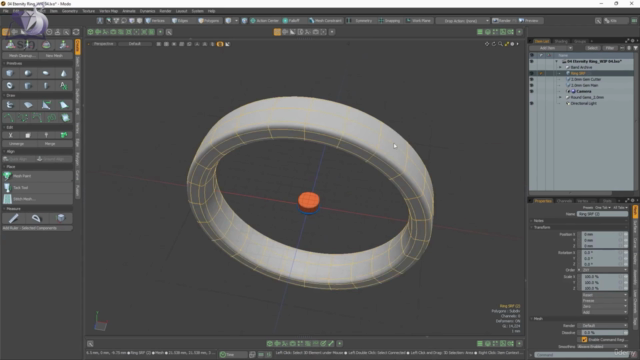This screenshot has width=640, height=360.
Task: Toggle visibility of 2.0mm Gem Main
Action: click(x=531, y=85)
